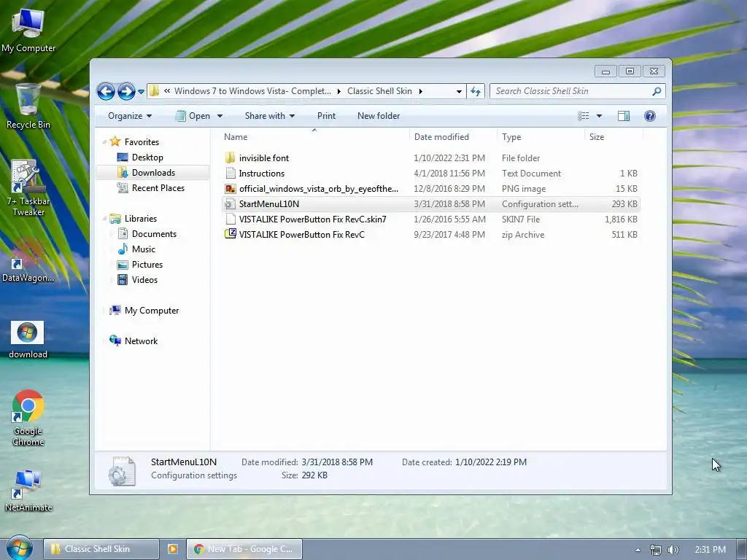Select Google Chrome desktop shortcut

click(28, 418)
